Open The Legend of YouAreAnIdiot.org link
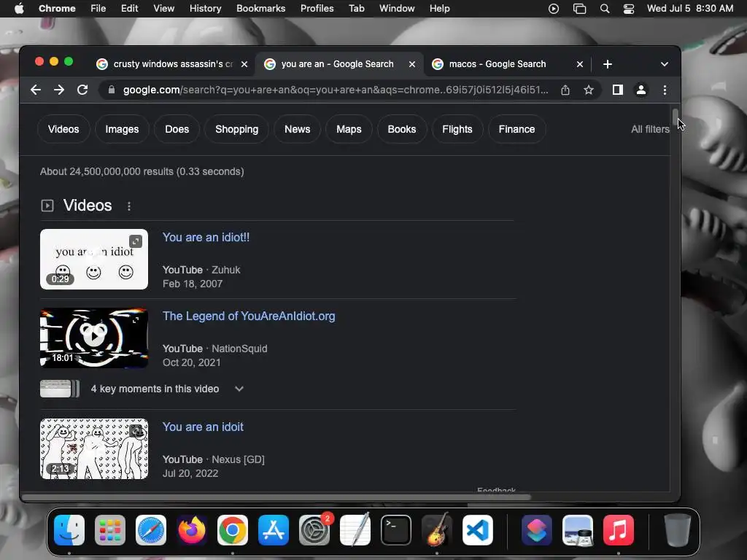 [x=249, y=316]
